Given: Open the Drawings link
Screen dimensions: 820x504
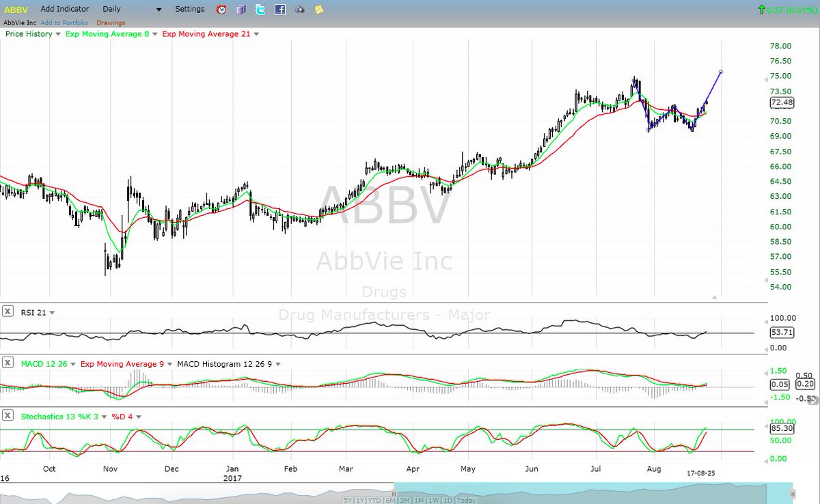Looking at the screenshot, I should click(x=111, y=23).
